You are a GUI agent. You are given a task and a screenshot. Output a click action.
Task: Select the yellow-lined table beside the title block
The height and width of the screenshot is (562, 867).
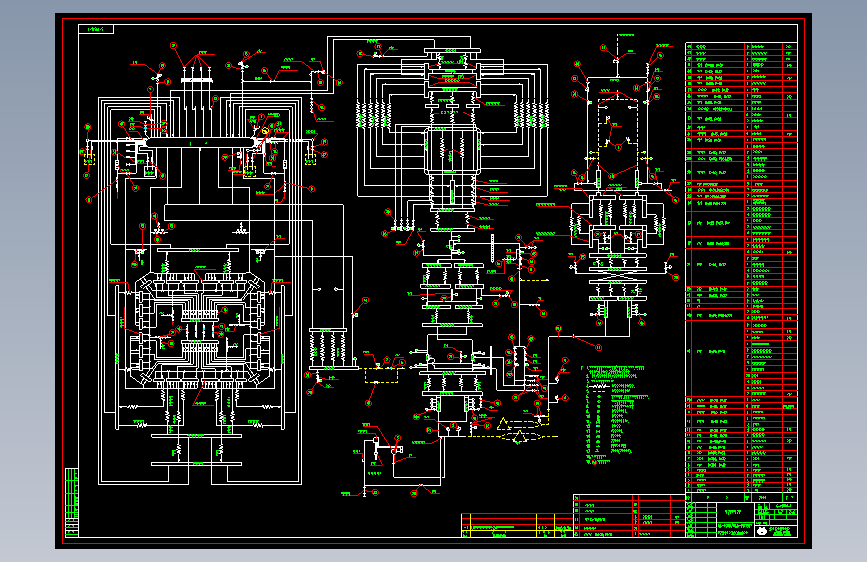tap(517, 525)
